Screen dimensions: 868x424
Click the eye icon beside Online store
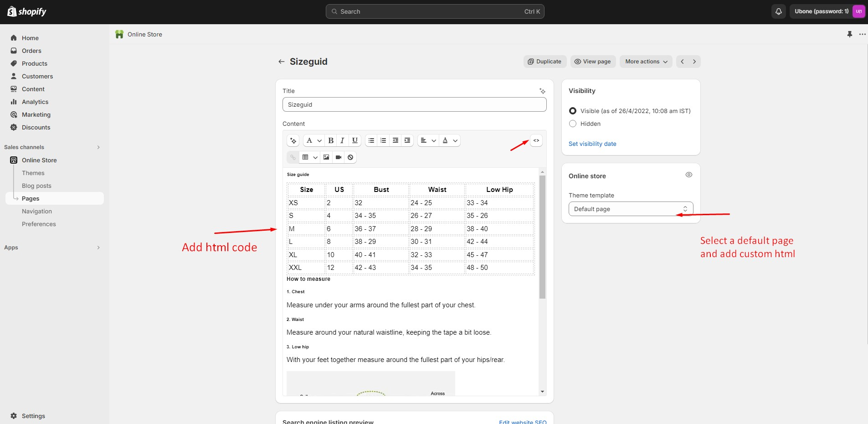(688, 175)
